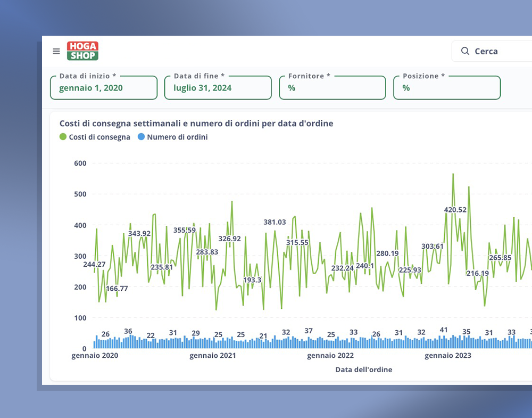Select the 420.52 data label on the line
532x418 pixels.
click(x=455, y=210)
